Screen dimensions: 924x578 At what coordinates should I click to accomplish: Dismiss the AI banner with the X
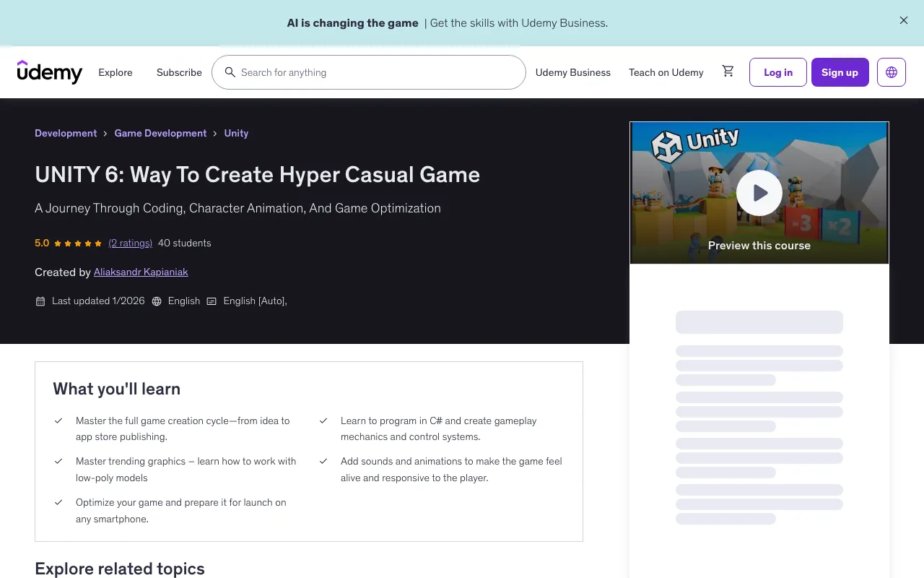903,20
